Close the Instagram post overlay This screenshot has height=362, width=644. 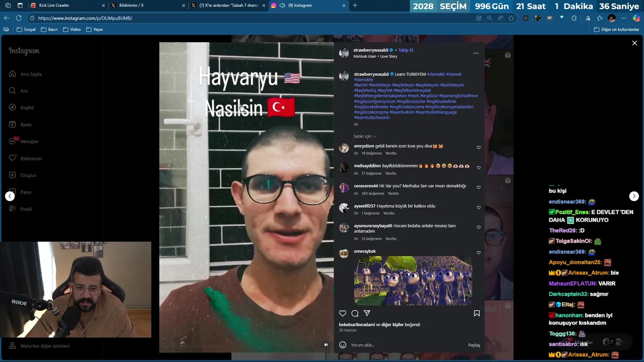tap(634, 43)
